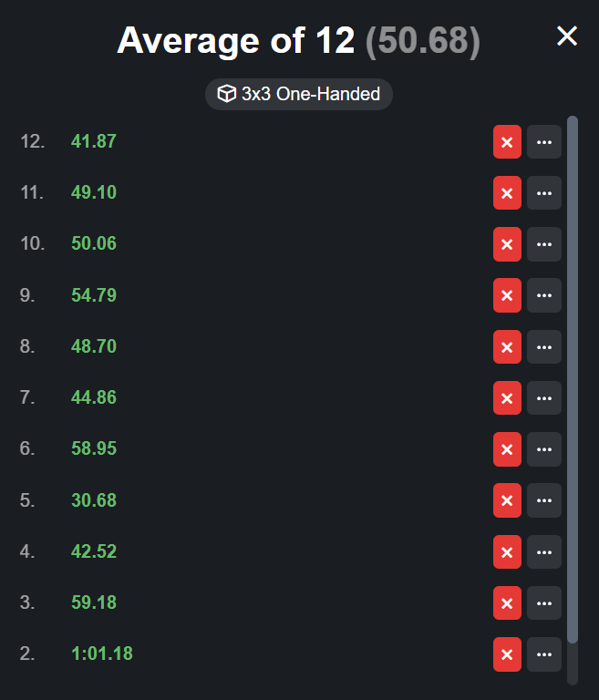Select the 41.87 solve time
The image size is (599, 700).
point(94,141)
